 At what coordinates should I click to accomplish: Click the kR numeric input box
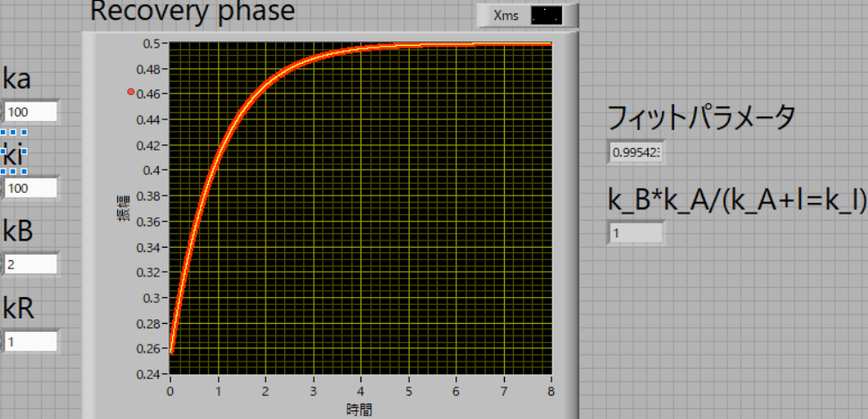(30, 342)
